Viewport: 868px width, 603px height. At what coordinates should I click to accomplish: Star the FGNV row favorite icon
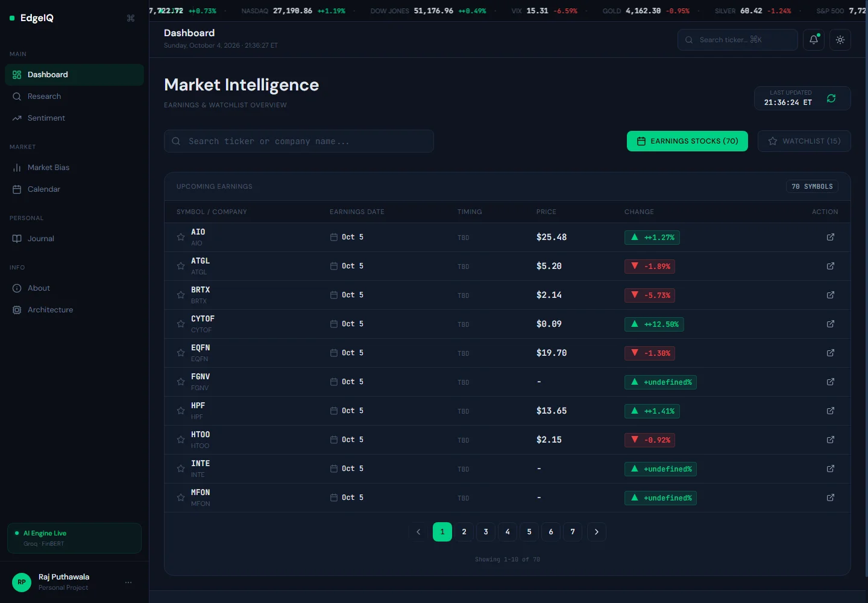[181, 382]
